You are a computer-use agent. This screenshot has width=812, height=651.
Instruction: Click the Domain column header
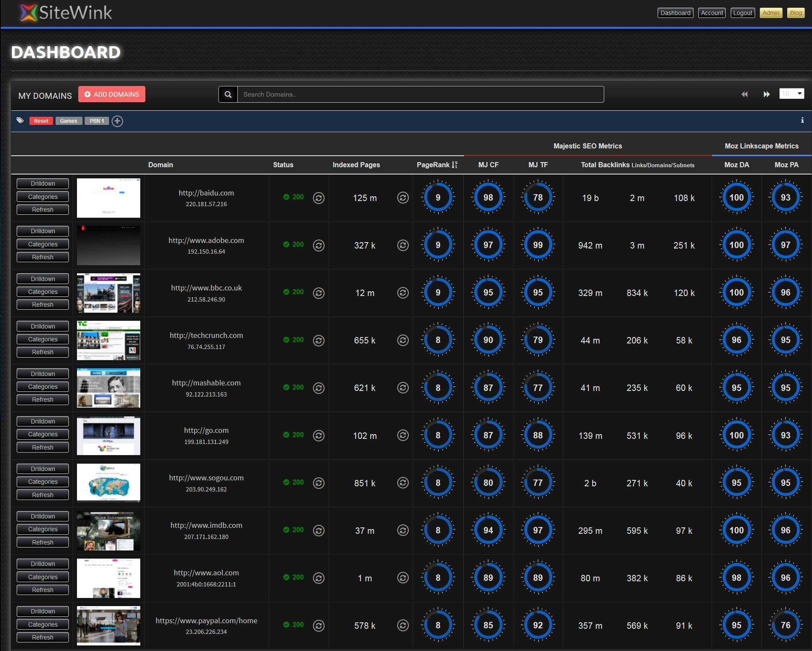160,165
